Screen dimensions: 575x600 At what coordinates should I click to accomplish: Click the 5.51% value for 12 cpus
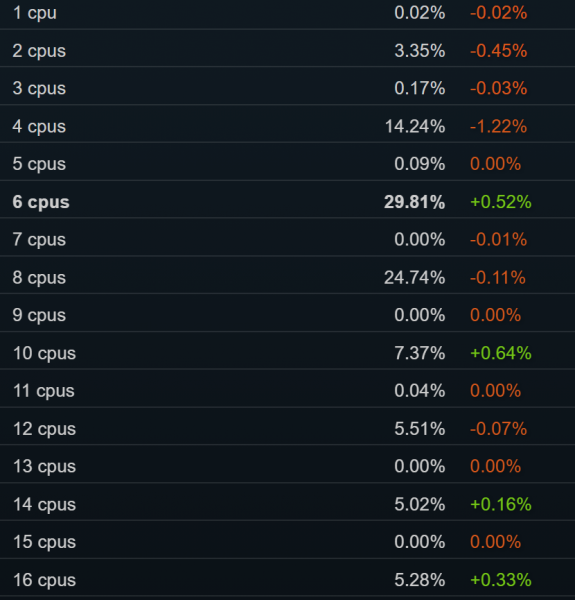point(420,429)
